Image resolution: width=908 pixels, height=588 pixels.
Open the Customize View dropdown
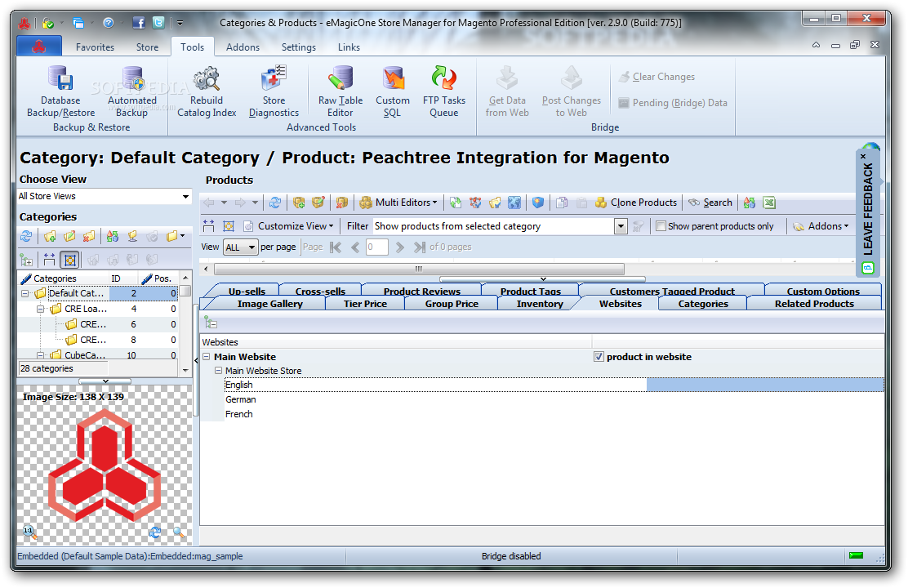[288, 226]
